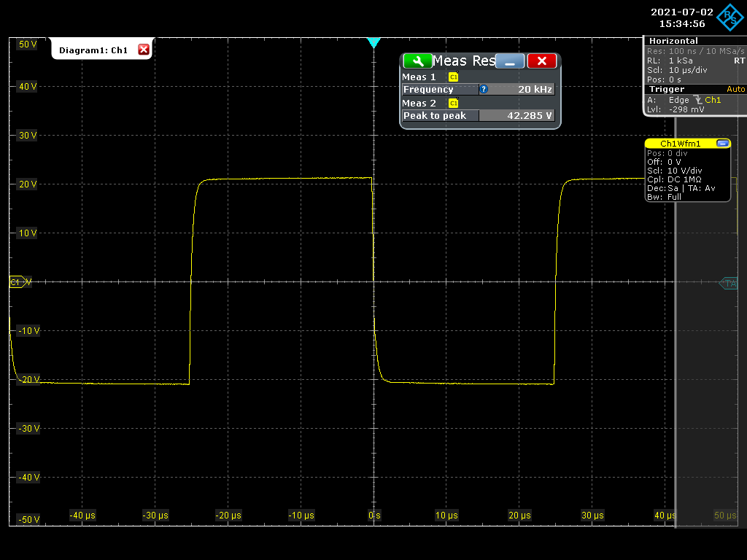The height and width of the screenshot is (560, 747).
Task: Click the Meas 2 C1 source badge
Action: [x=453, y=103]
